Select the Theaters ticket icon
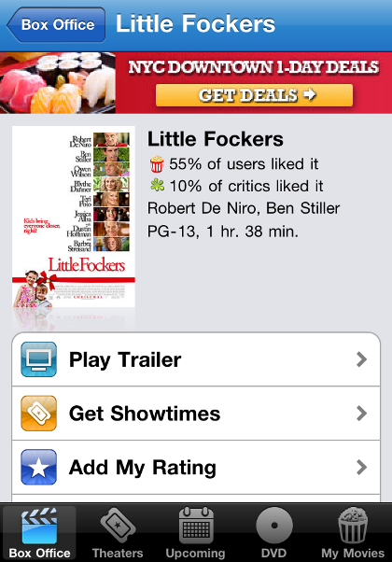 (x=118, y=526)
